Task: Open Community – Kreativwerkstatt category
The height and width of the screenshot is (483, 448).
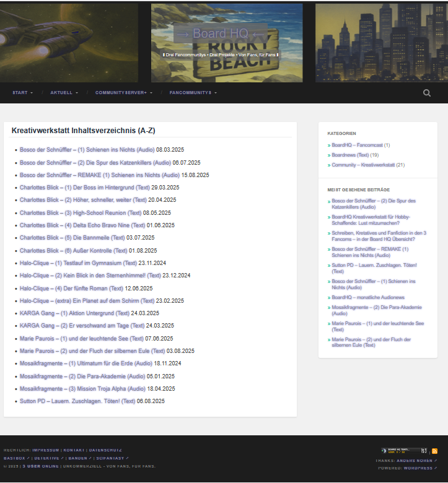Action: point(363,165)
